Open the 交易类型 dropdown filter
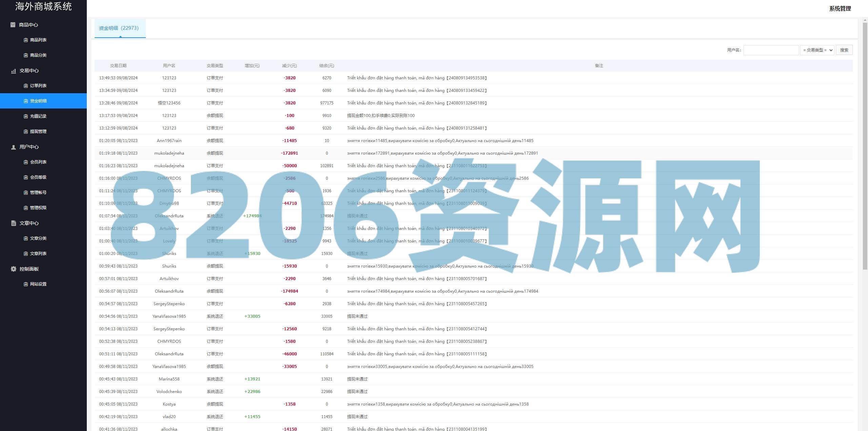The height and width of the screenshot is (431, 868). pos(817,50)
